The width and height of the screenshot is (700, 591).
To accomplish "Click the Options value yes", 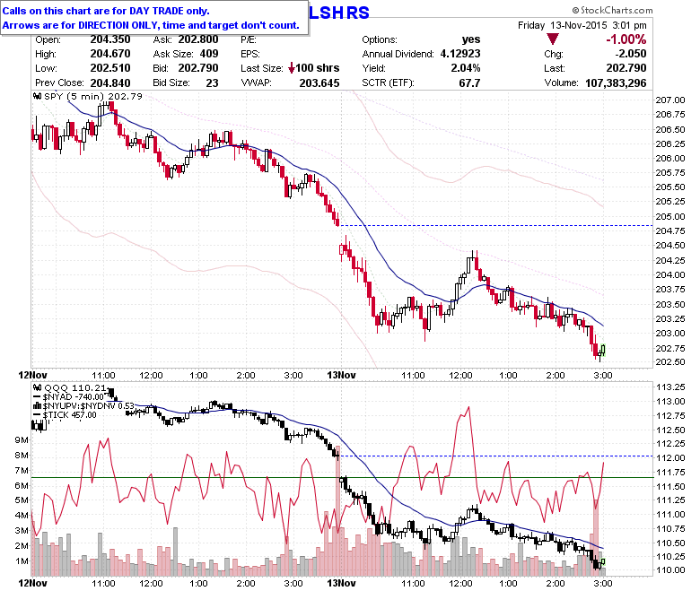I will coord(471,39).
